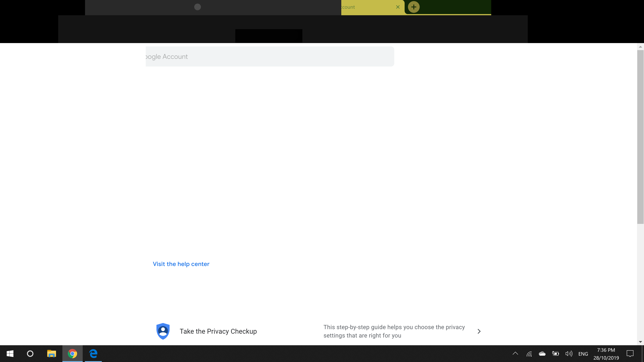Show hidden system tray icons

click(x=515, y=353)
